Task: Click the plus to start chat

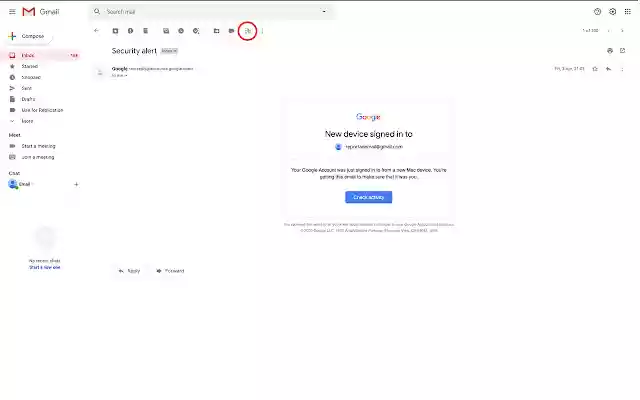Action: click(x=76, y=184)
